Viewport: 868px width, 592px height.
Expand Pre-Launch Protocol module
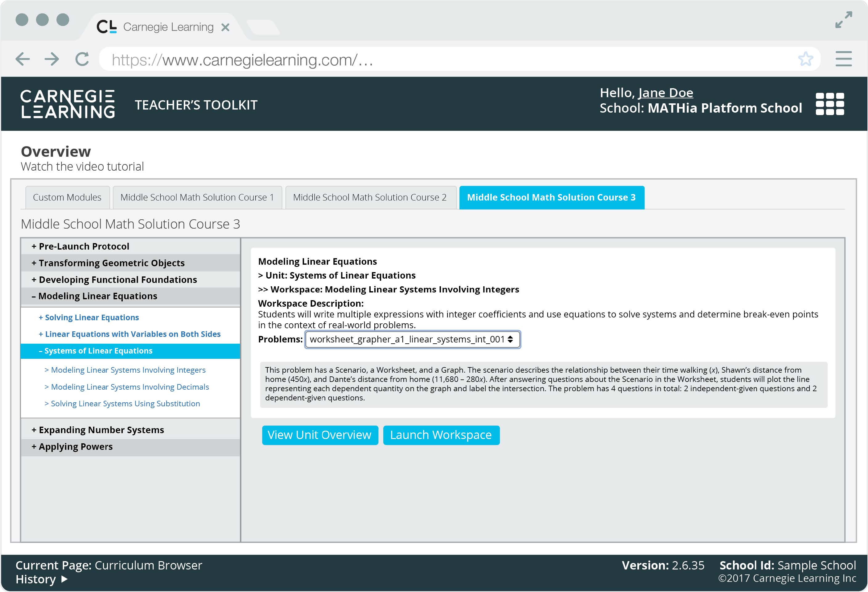(x=130, y=246)
